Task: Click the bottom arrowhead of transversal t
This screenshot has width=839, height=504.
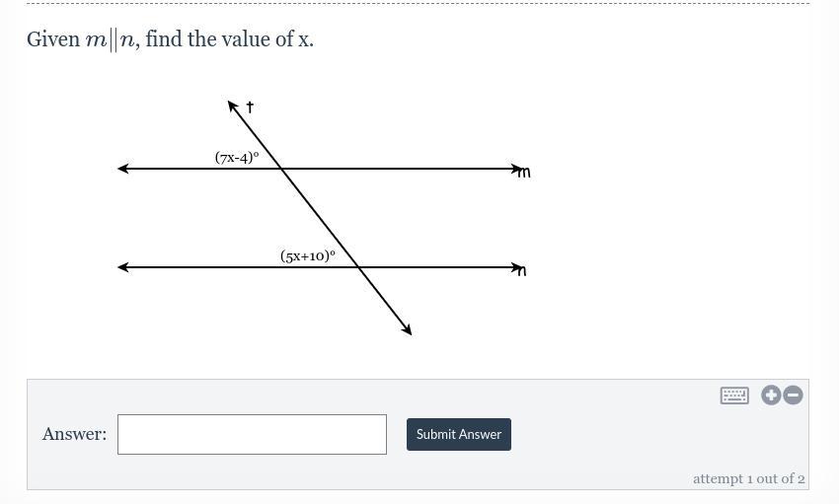Action: [407, 329]
